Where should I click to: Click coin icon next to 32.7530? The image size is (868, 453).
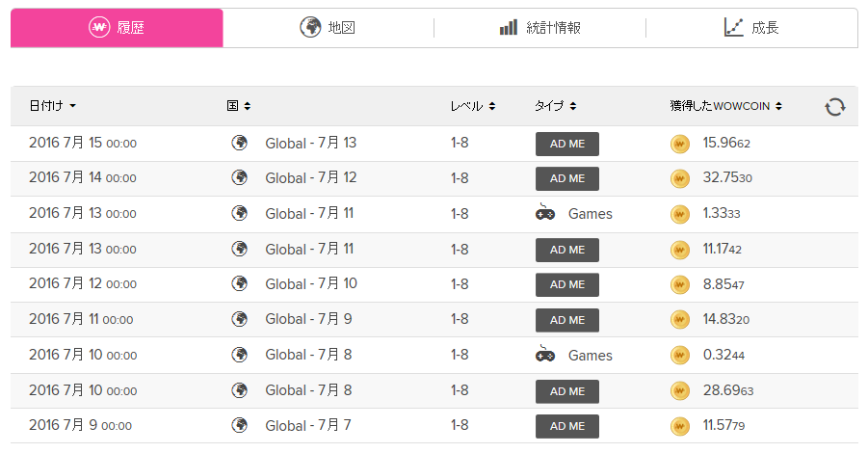(x=680, y=179)
